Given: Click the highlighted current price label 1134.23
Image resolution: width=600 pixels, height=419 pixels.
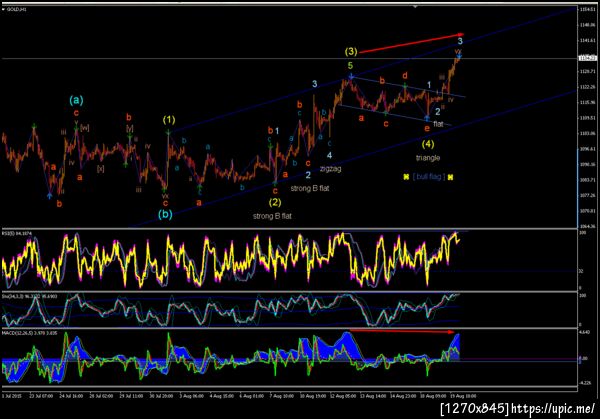Looking at the screenshot, I should 588,58.
